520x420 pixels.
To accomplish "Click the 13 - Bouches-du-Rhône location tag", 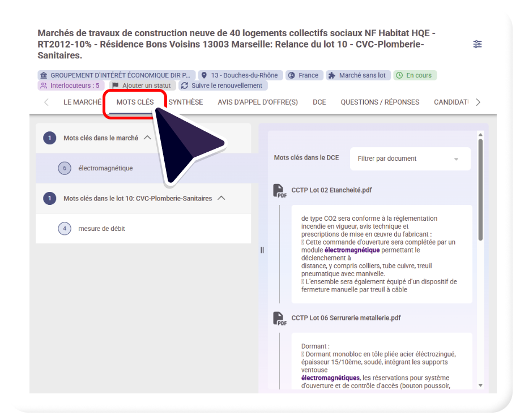I will click(x=240, y=75).
